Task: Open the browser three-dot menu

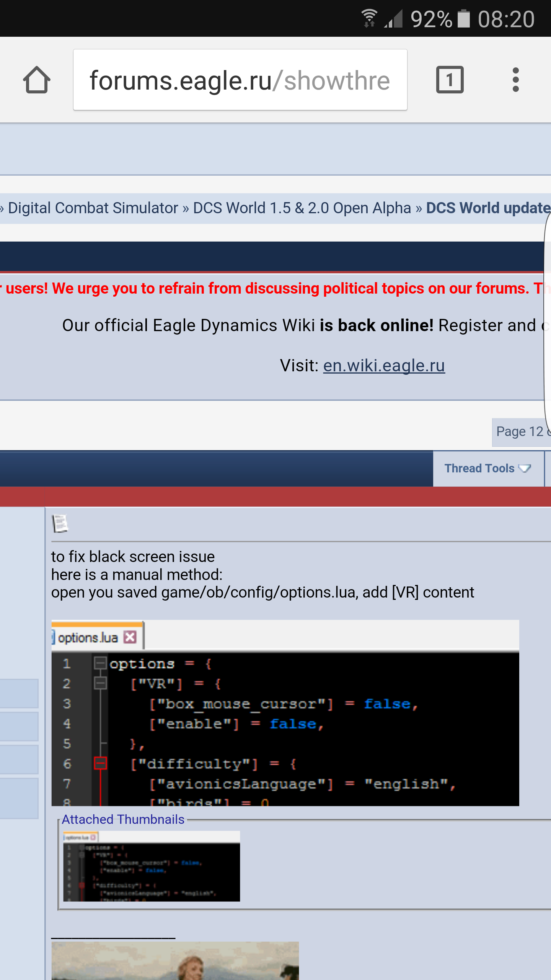Action: (x=515, y=80)
